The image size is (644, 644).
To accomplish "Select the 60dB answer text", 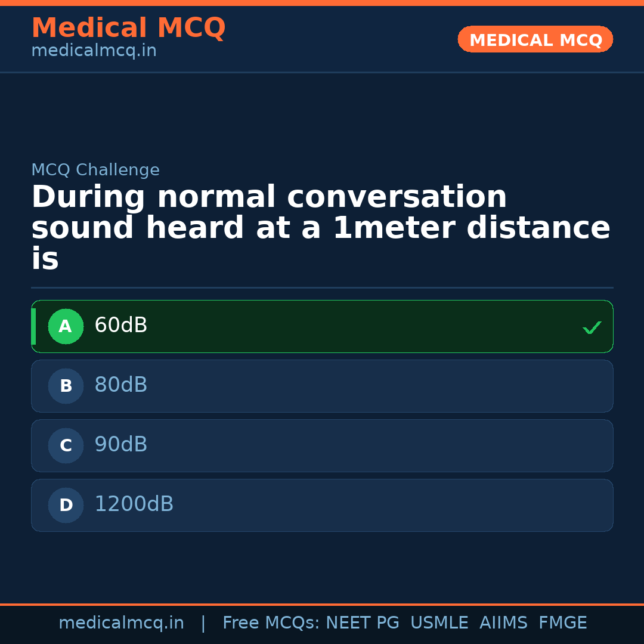I will (120, 326).
